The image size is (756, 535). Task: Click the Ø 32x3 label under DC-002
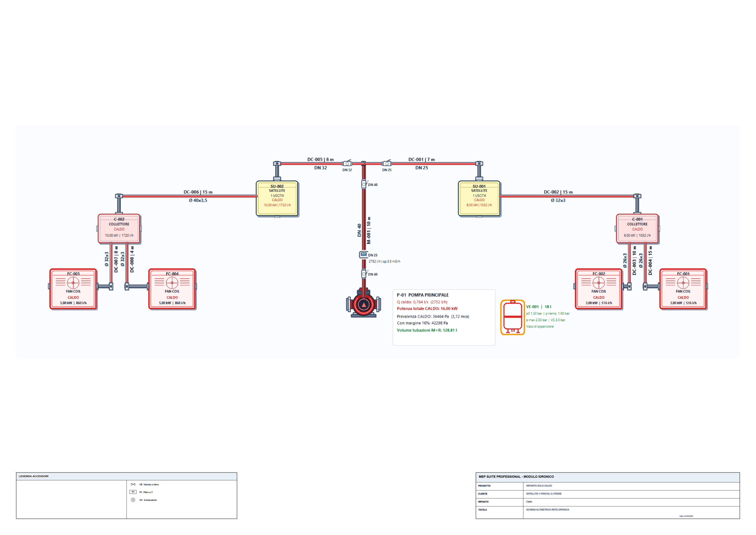pos(558,200)
